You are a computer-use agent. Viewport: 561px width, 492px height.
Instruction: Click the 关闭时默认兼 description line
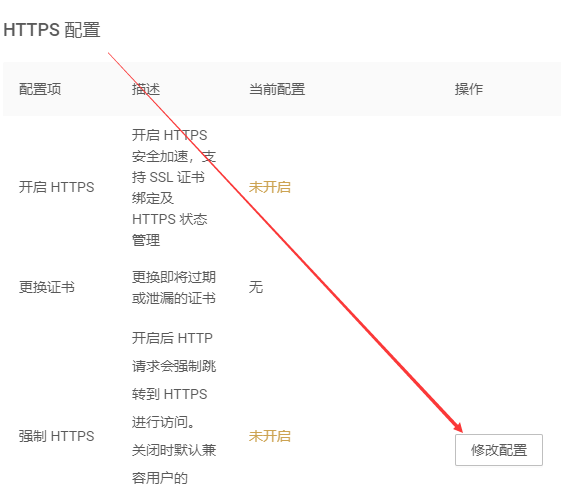[174, 450]
